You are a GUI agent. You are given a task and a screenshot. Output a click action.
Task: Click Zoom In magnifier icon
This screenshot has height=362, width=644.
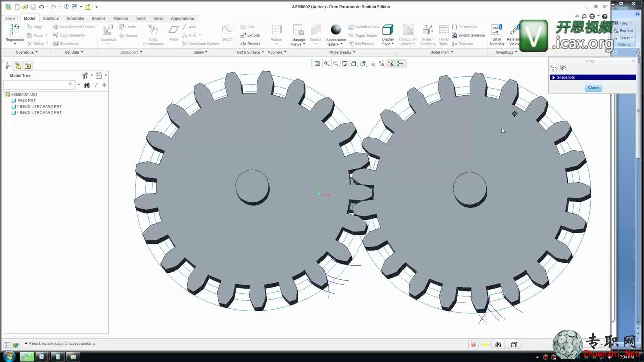click(327, 64)
